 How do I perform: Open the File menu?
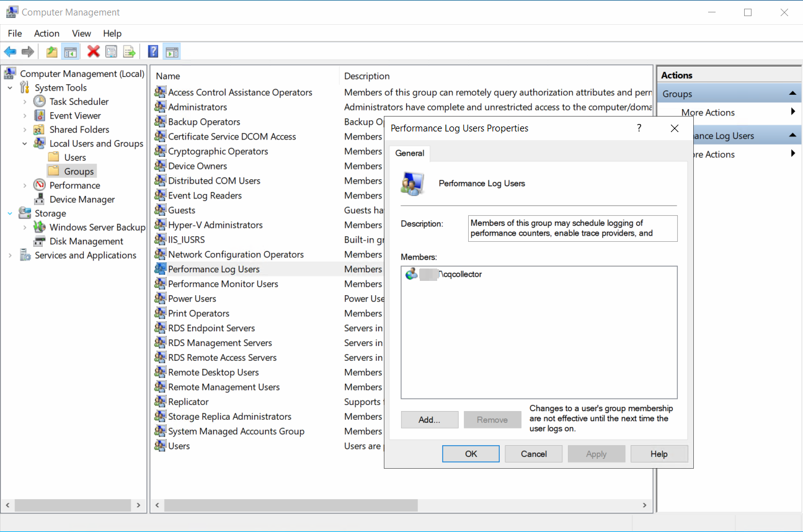click(15, 33)
